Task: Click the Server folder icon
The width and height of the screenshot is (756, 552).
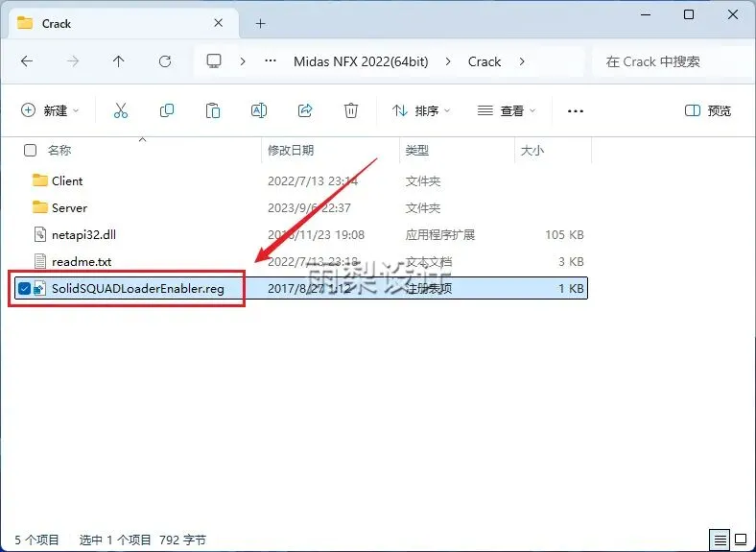Action: point(40,207)
